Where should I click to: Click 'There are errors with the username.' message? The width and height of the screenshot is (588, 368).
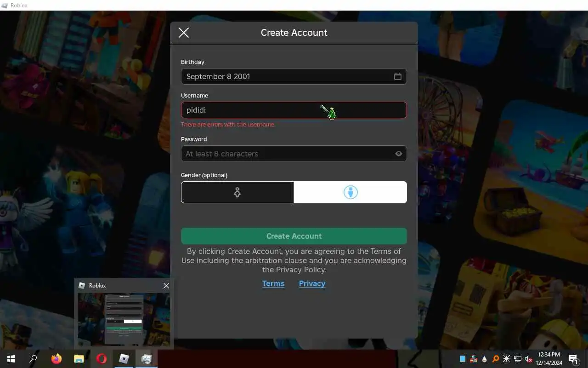tap(228, 125)
